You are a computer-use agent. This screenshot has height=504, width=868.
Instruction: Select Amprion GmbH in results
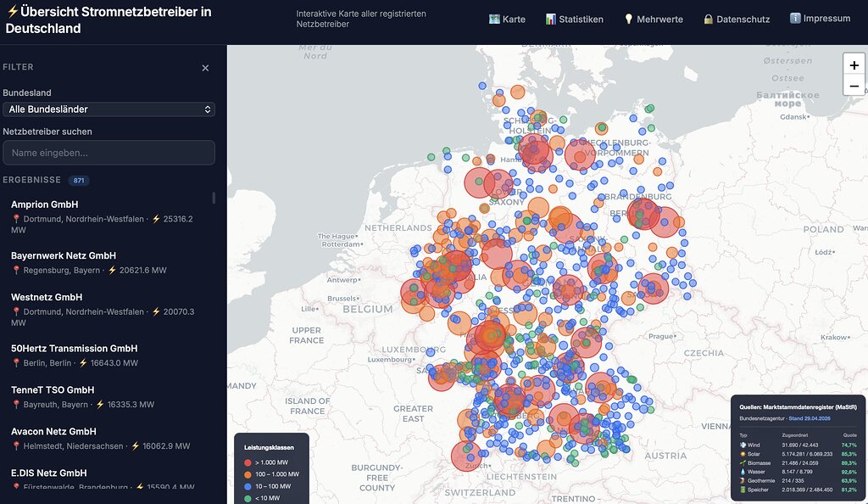point(108,216)
